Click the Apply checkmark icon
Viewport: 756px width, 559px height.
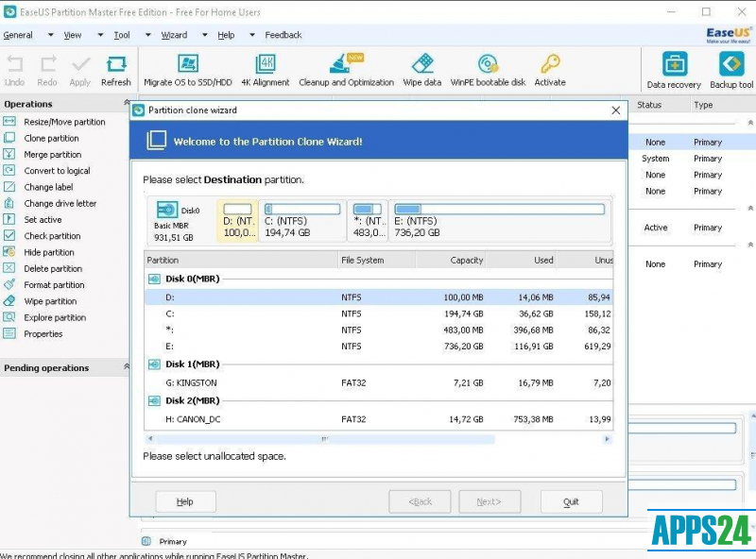pyautogui.click(x=80, y=64)
